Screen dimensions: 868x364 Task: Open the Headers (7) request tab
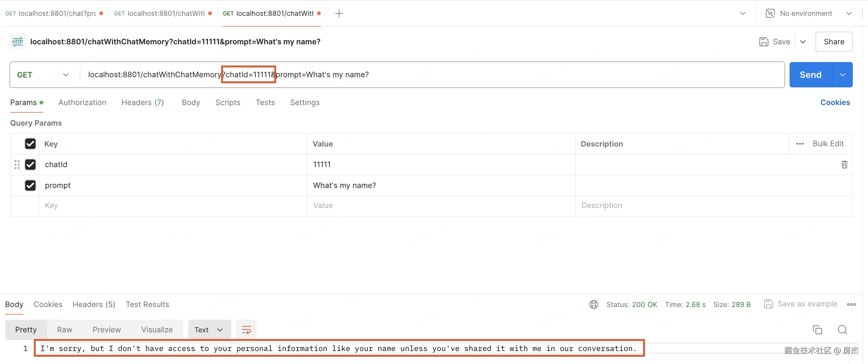click(x=143, y=103)
